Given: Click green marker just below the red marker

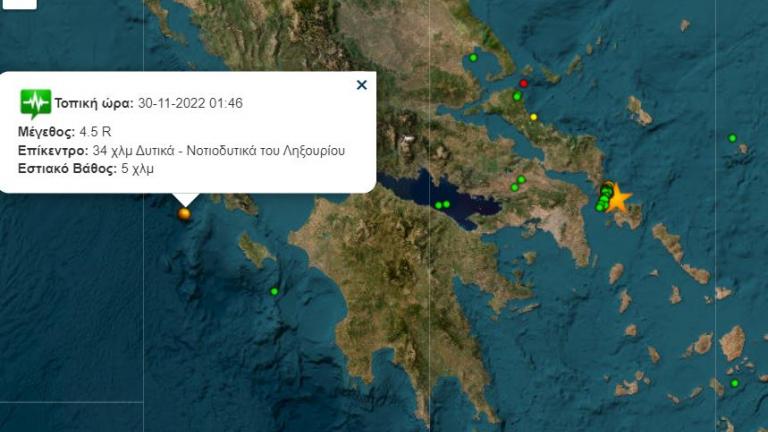Looking at the screenshot, I should [x=517, y=96].
